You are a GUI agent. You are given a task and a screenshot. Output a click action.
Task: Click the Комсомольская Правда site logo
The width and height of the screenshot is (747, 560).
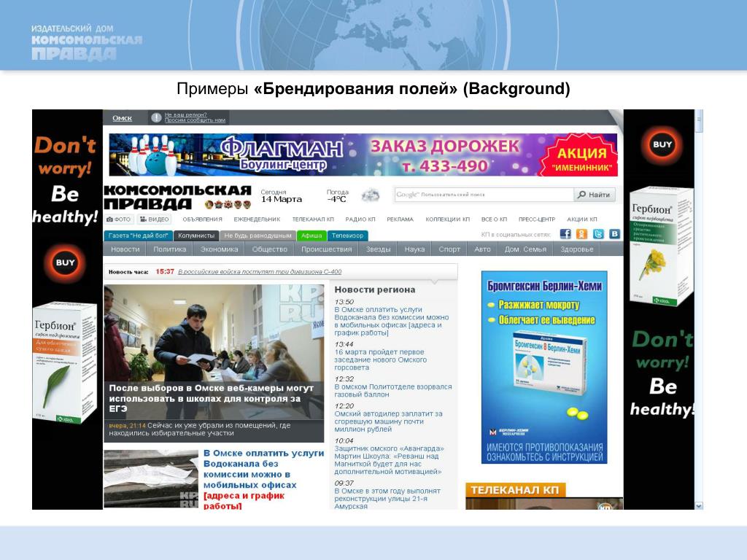177,197
